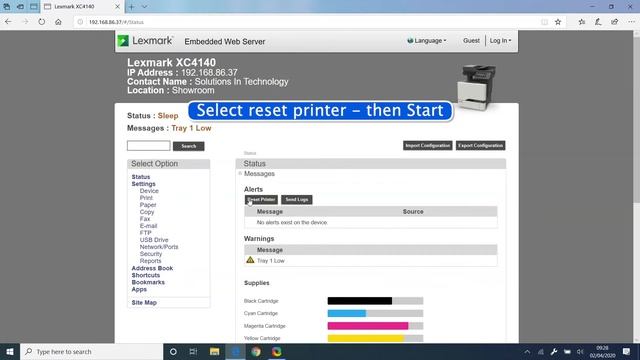Open the Shortcuts link

pos(146,275)
